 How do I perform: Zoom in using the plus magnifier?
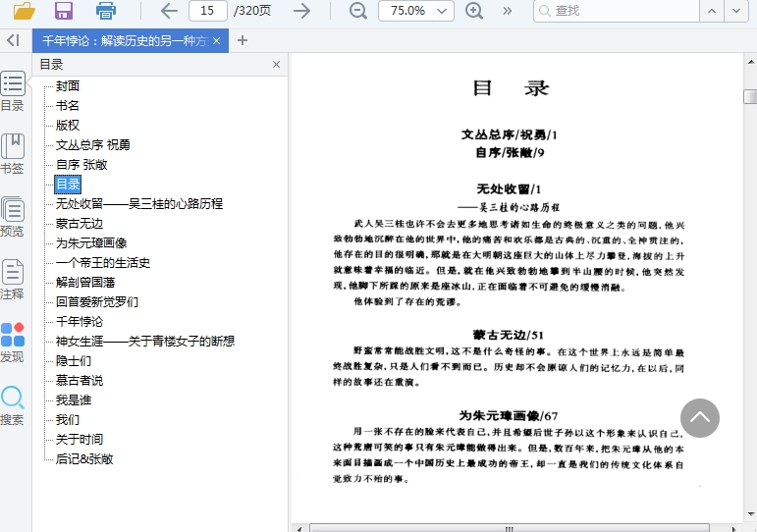pyautogui.click(x=474, y=11)
